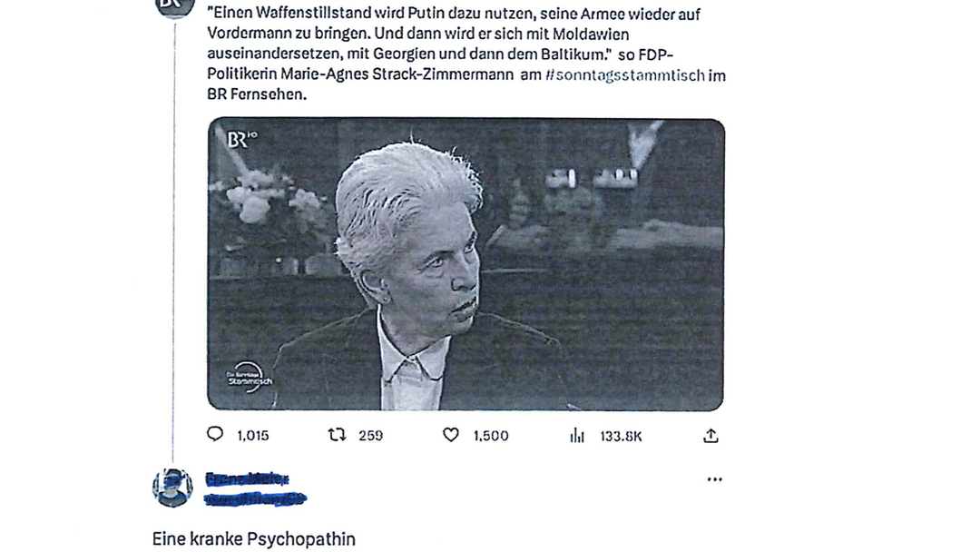Viewport: 980px width, 552px height.
Task: Open the three-dot more options menu
Action: click(714, 479)
